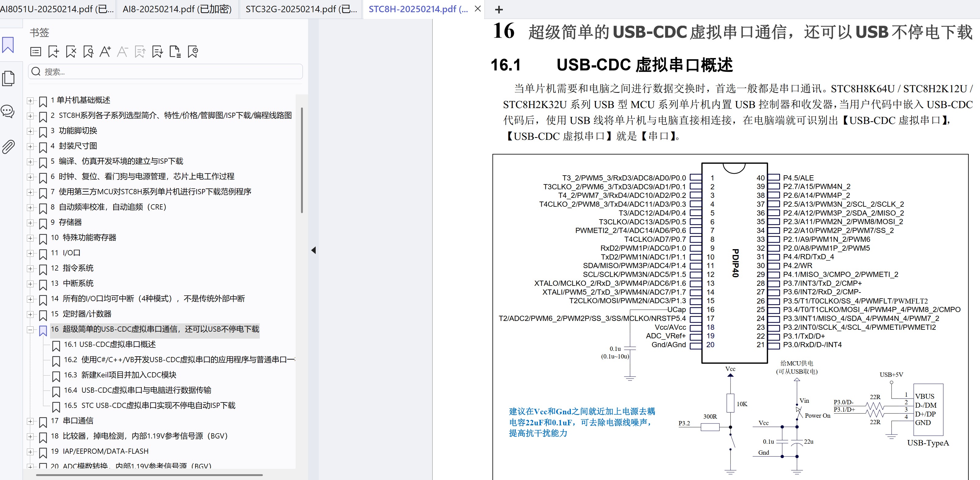Decrease bookmark font size

point(122,52)
